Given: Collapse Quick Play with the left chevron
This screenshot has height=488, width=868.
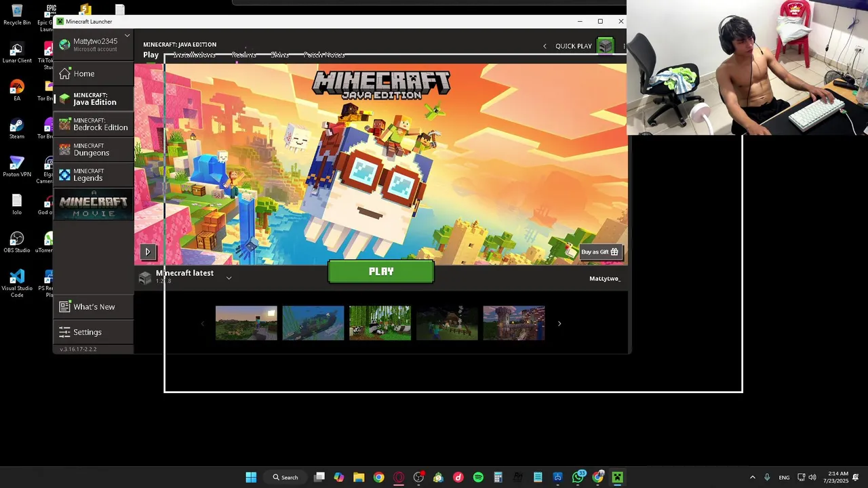Looking at the screenshot, I should coord(545,46).
